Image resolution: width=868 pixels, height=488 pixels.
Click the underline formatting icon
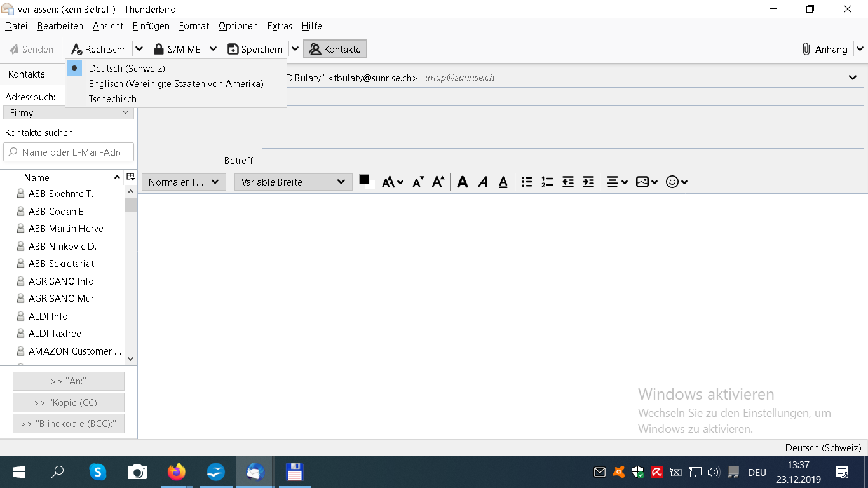point(503,182)
